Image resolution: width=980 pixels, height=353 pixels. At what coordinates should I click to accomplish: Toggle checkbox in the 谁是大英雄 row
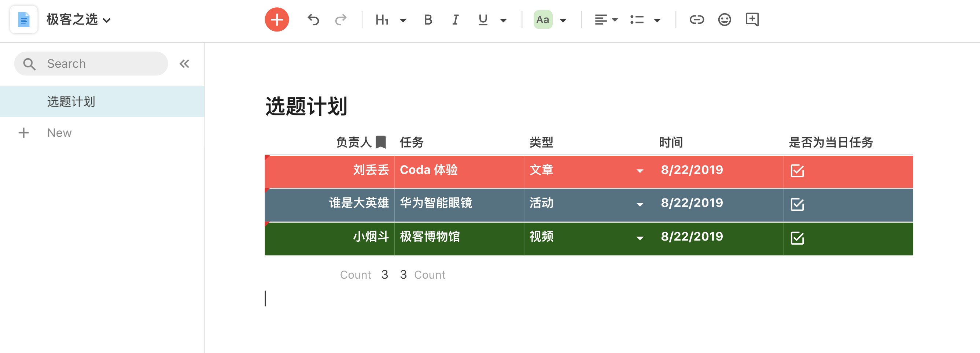coord(797,204)
